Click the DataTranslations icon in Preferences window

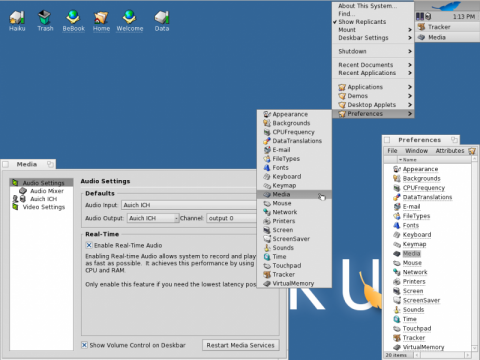[397, 197]
